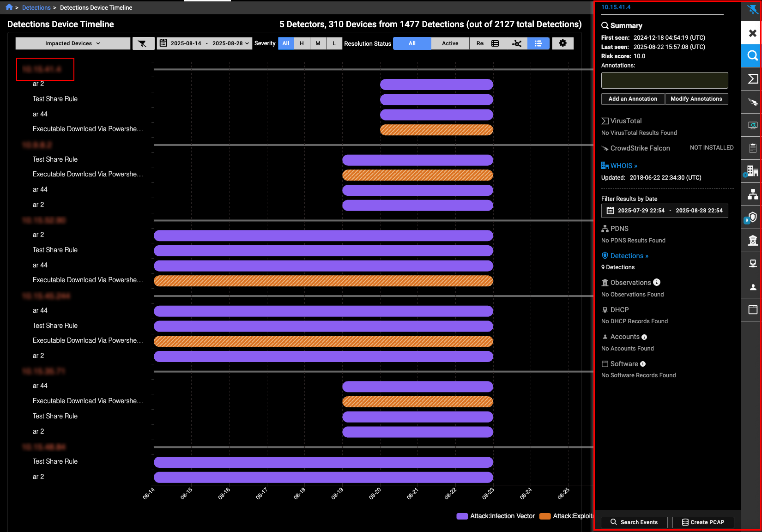Open the WHOIS building sidebar icon
Image resolution: width=762 pixels, height=532 pixels.
pyautogui.click(x=752, y=171)
